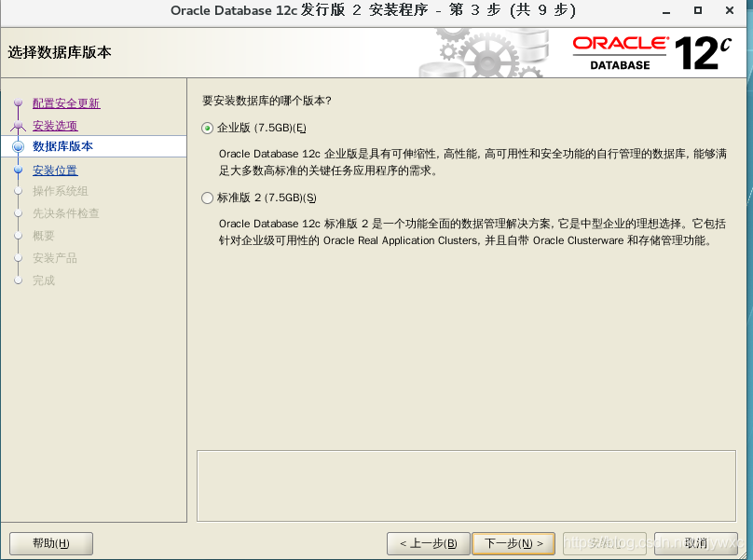Click the empty message box above the buttons
This screenshot has width=753, height=560.
pos(466,485)
